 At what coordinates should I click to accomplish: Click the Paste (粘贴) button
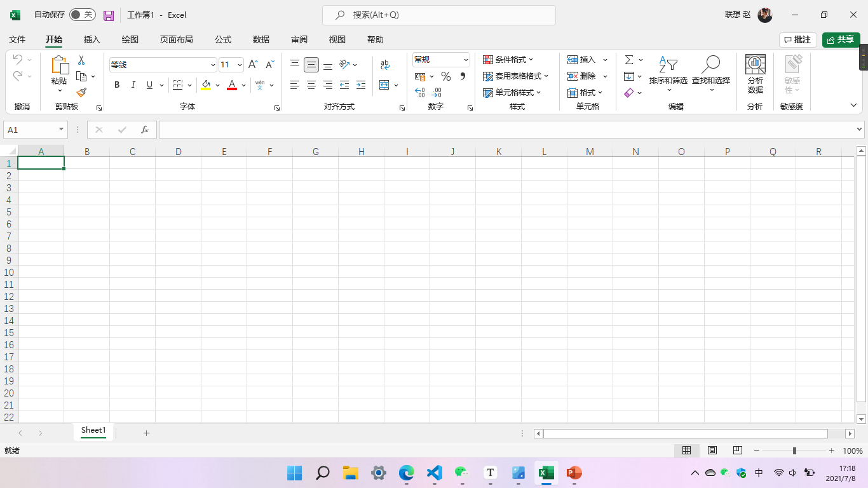point(59,73)
